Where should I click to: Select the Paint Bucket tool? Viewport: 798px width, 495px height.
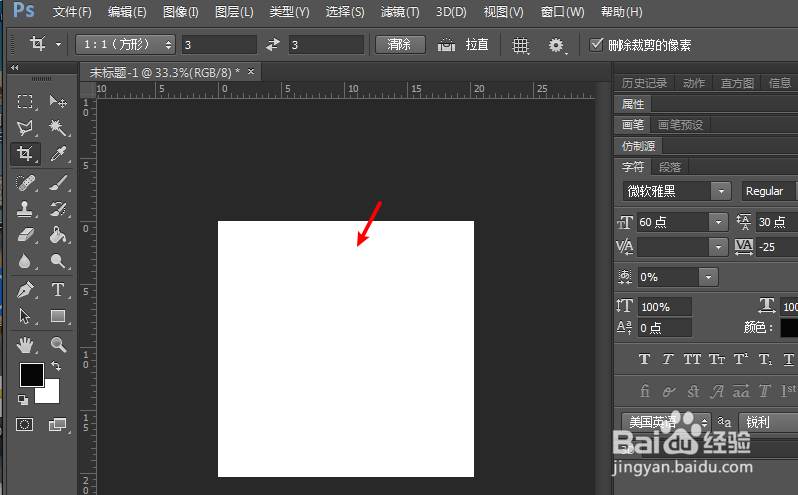(58, 235)
